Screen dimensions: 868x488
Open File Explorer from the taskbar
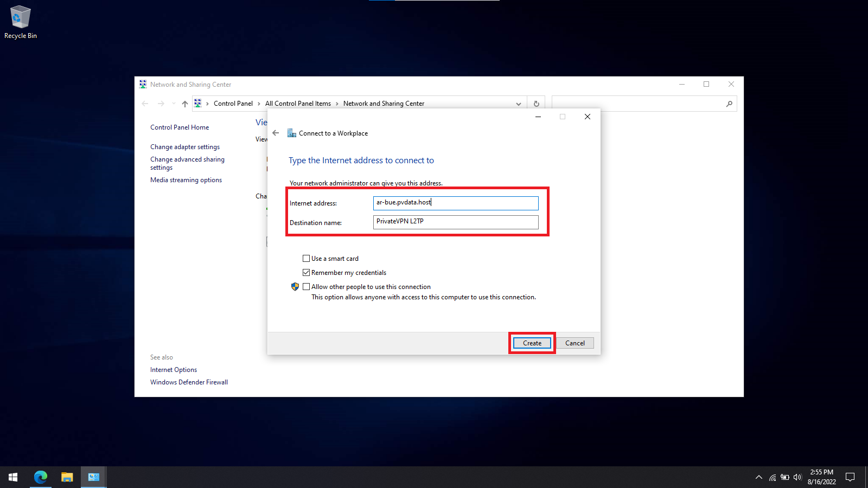[x=67, y=477]
